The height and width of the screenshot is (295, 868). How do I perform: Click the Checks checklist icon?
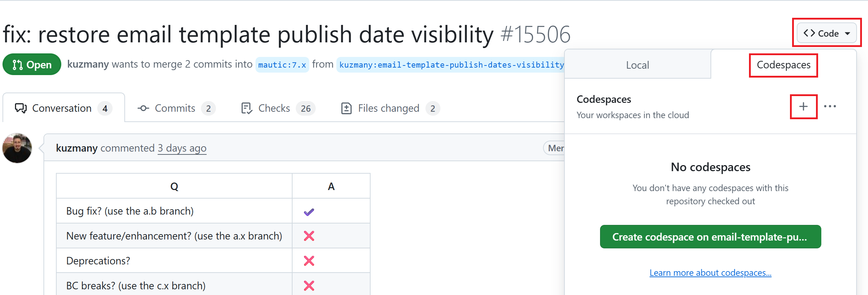247,108
